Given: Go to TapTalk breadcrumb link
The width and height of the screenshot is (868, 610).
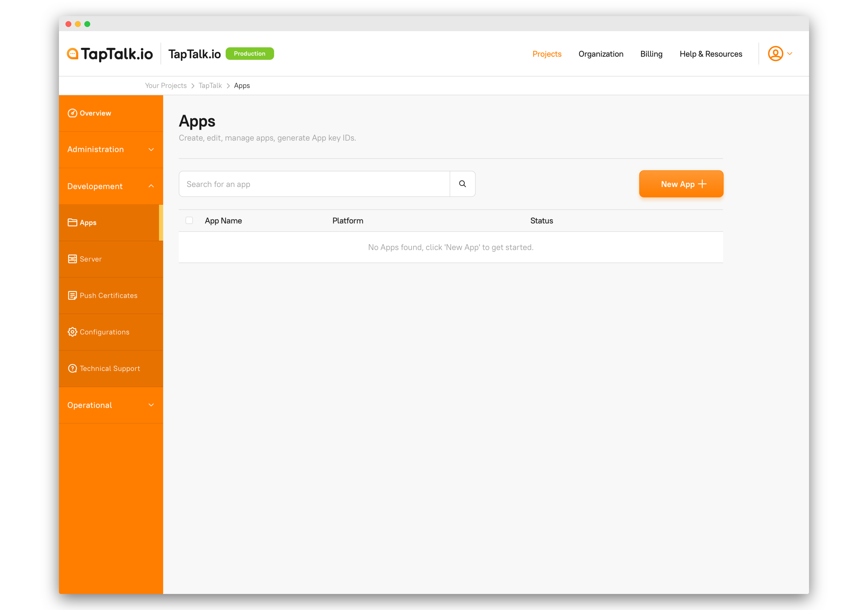Looking at the screenshot, I should (x=210, y=86).
